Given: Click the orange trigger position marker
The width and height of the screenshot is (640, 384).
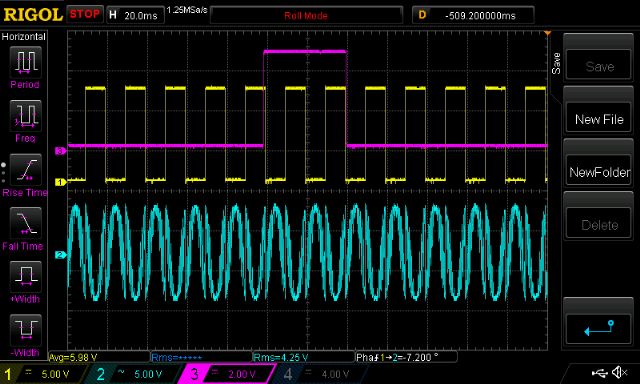Looking at the screenshot, I should [x=547, y=33].
